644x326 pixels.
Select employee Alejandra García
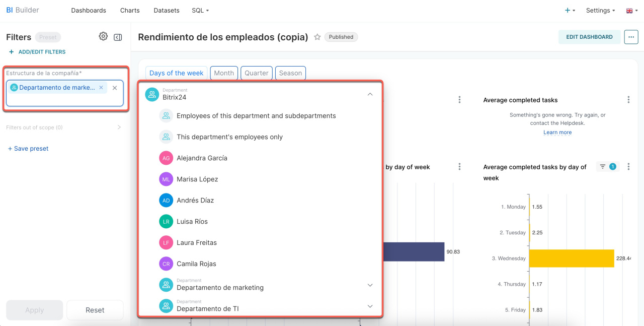202,158
